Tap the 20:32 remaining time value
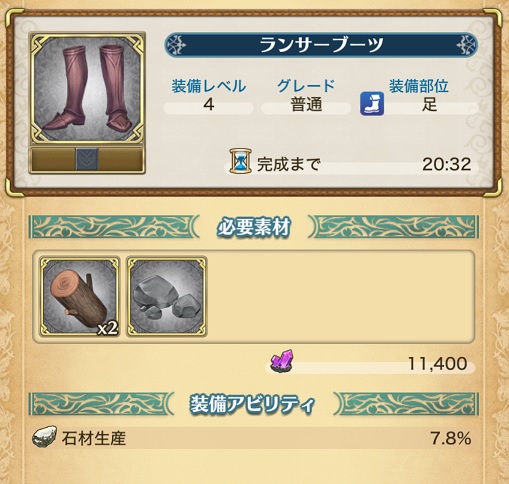The height and width of the screenshot is (484, 509). (447, 164)
